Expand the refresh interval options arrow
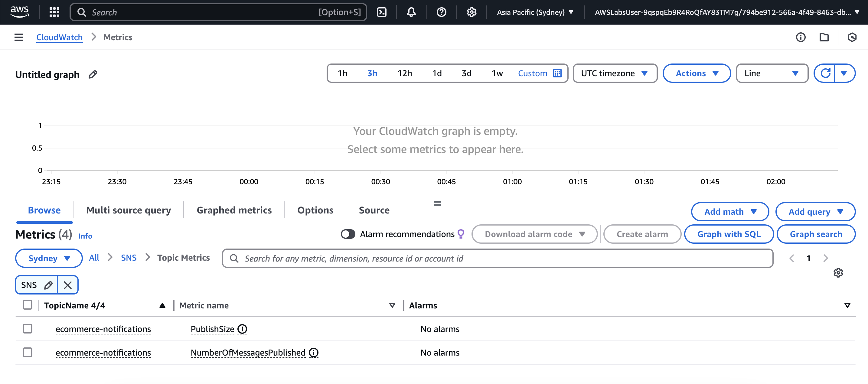This screenshot has height=384, width=868. [844, 73]
